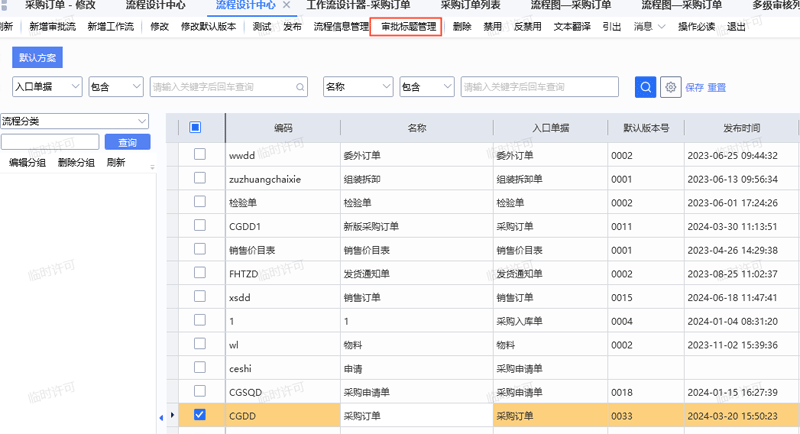The image size is (800, 434).
Task: Select the 检验单 code cell
Action: tap(283, 203)
